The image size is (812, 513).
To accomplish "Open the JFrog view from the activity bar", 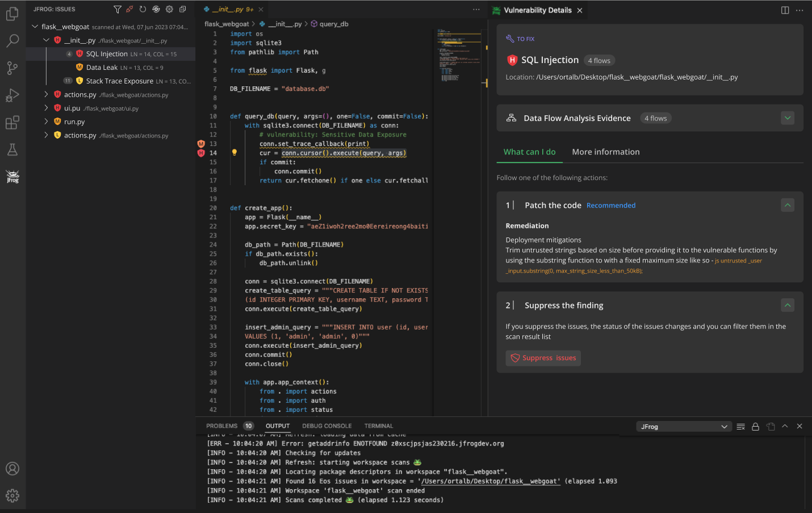I will coord(12,177).
